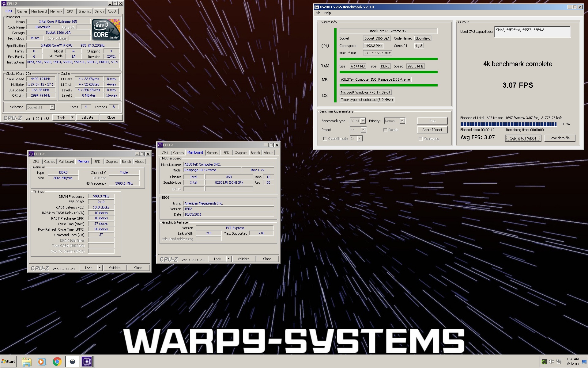Screen dimensions: 588x368
Task: Click Tools button in Mainboard window
Action: point(217,259)
